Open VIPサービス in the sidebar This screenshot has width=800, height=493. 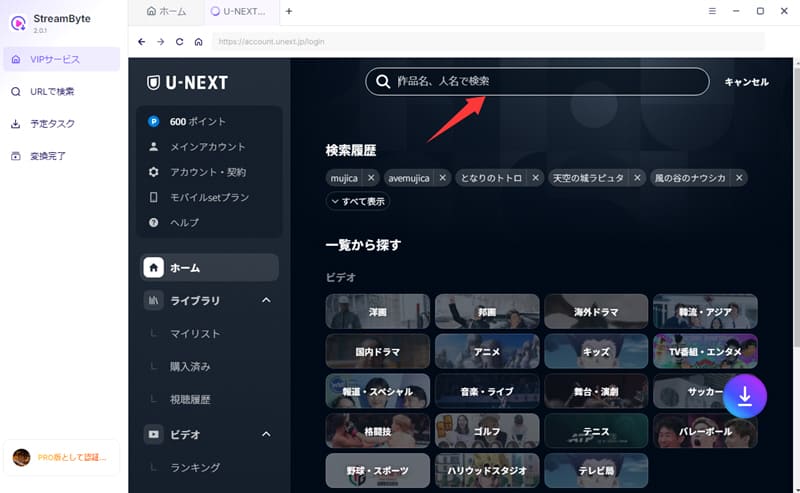(62, 59)
